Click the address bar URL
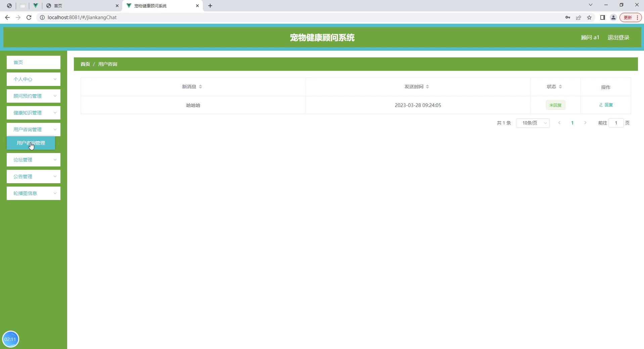Screen dimensions: 644x349 coord(82,17)
